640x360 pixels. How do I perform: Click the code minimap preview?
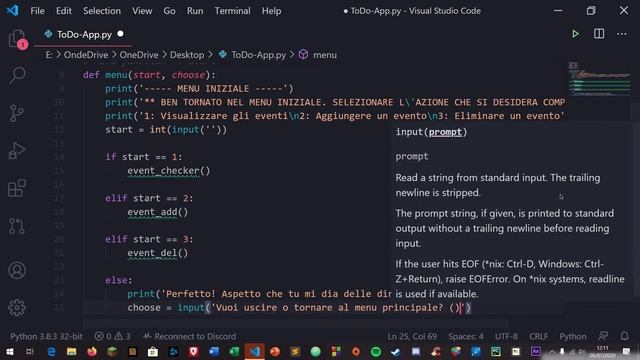click(599, 79)
